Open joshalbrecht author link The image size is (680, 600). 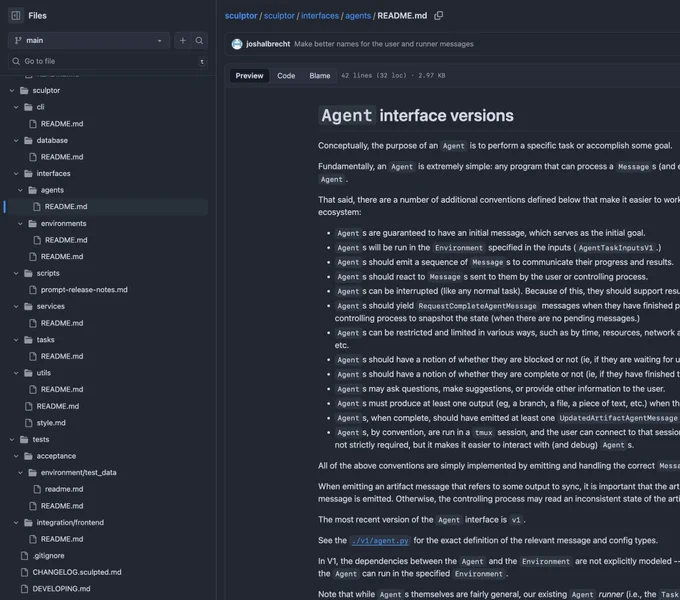pos(268,44)
